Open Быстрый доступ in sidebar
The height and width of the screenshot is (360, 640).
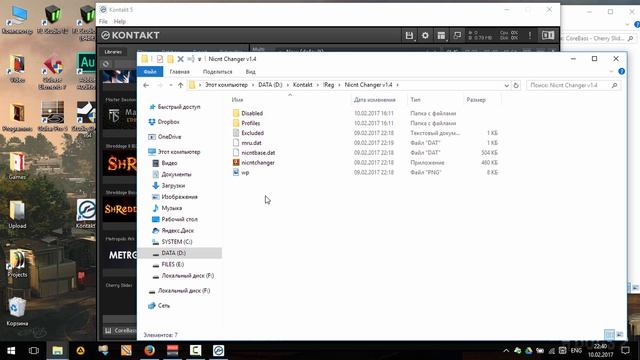click(x=179, y=107)
